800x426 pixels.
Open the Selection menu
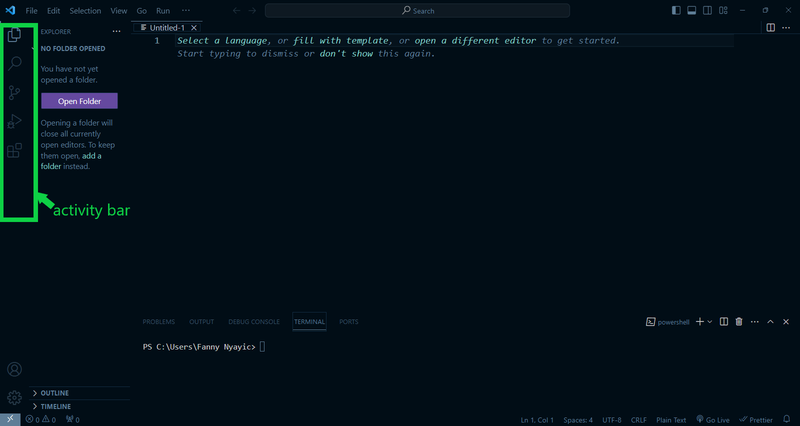pyautogui.click(x=85, y=11)
